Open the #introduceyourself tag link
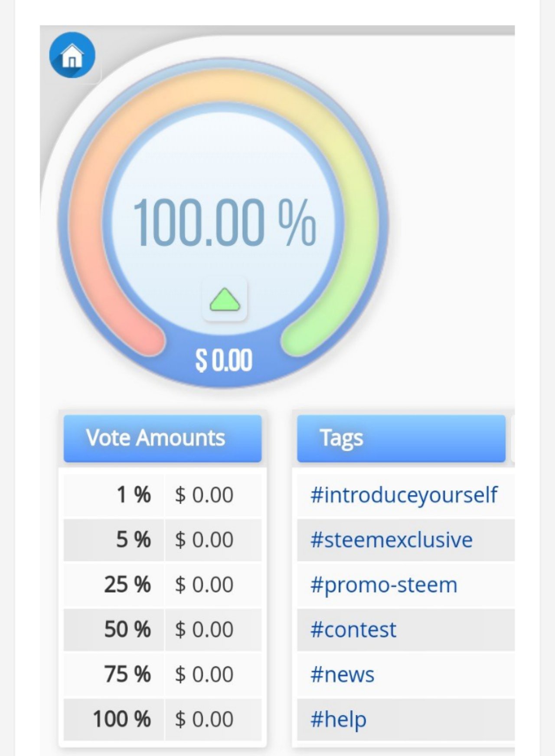 (404, 495)
